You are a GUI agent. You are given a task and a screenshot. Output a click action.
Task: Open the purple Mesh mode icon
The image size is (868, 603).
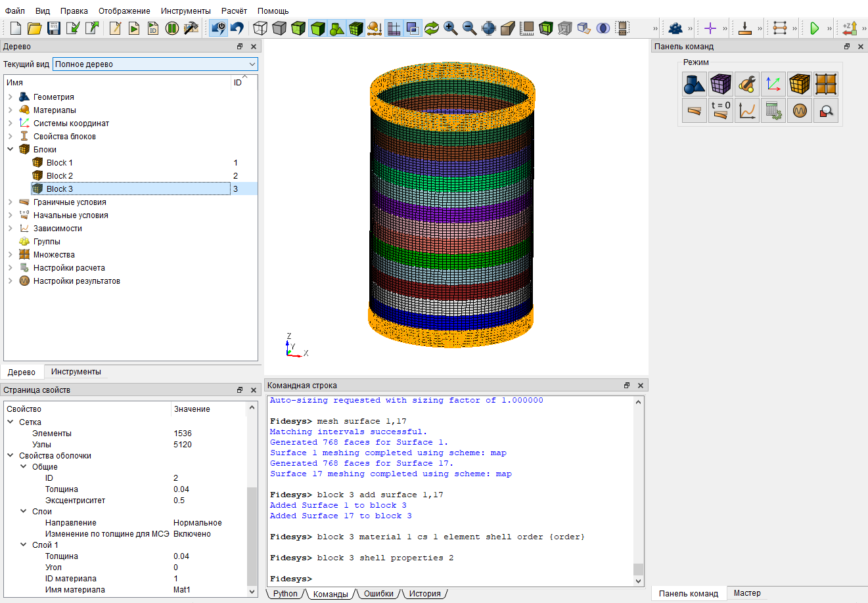720,84
